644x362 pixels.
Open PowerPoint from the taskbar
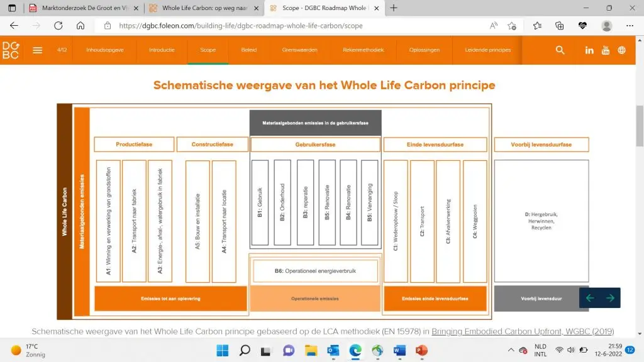(x=421, y=350)
